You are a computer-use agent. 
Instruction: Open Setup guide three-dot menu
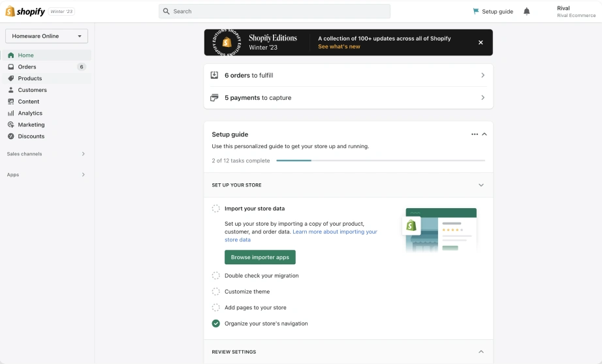pyautogui.click(x=475, y=134)
